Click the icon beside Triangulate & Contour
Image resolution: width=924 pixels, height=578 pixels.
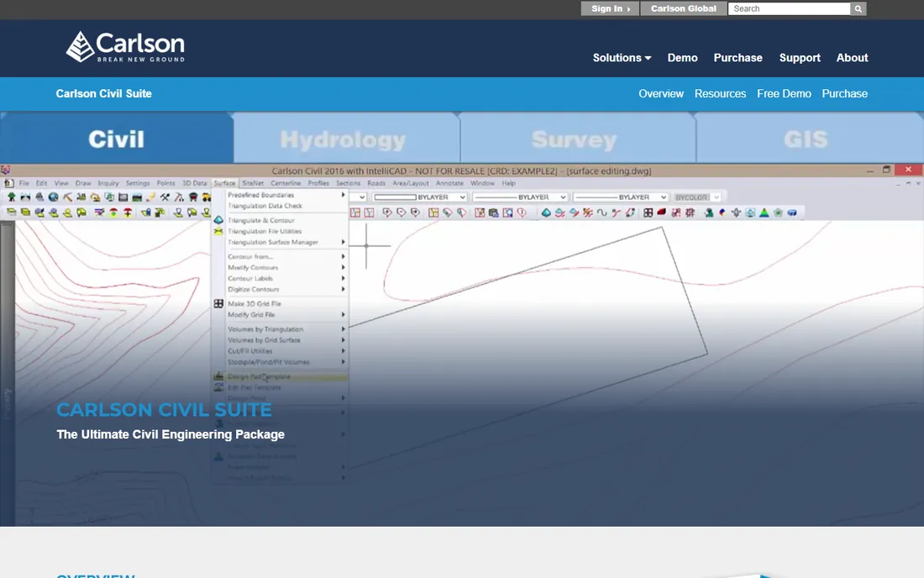click(218, 220)
